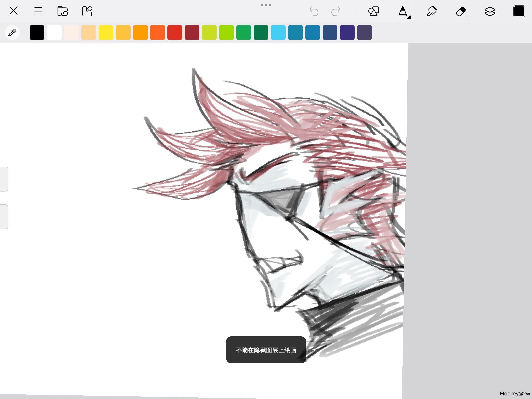This screenshot has height=399, width=532.
Task: Click the three-dot multitasking handle at top
Action: tap(266, 5)
